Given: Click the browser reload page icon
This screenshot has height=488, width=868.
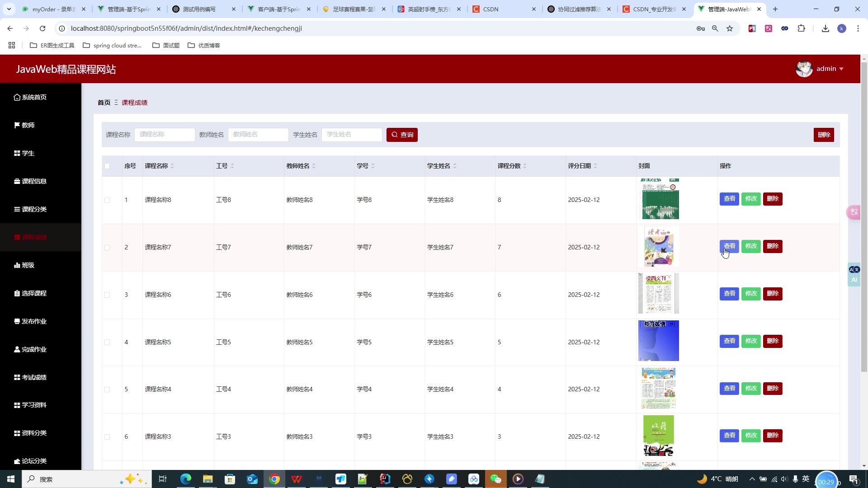Looking at the screenshot, I should pyautogui.click(x=42, y=28).
